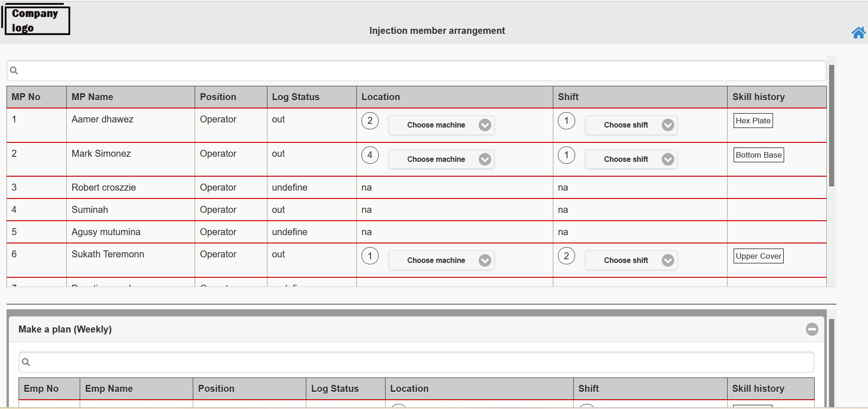Click the member table vertical scrollbar
Viewport: 868px width, 409px height.
click(831, 125)
